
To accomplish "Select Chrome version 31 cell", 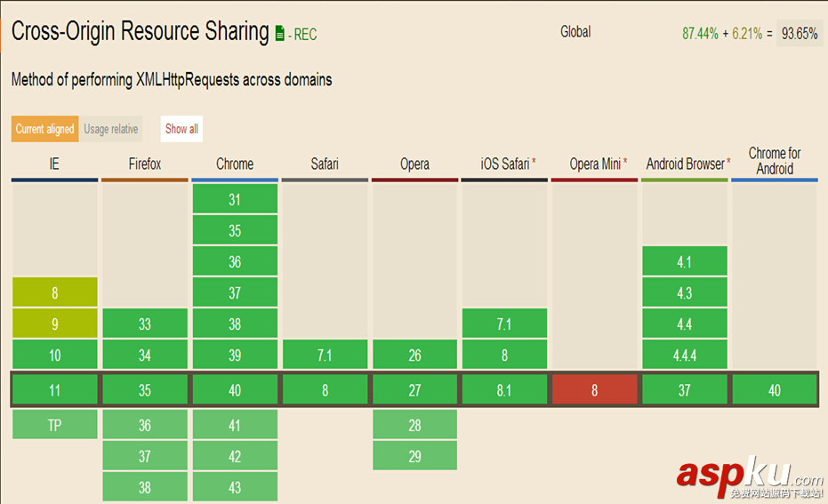I will (235, 199).
